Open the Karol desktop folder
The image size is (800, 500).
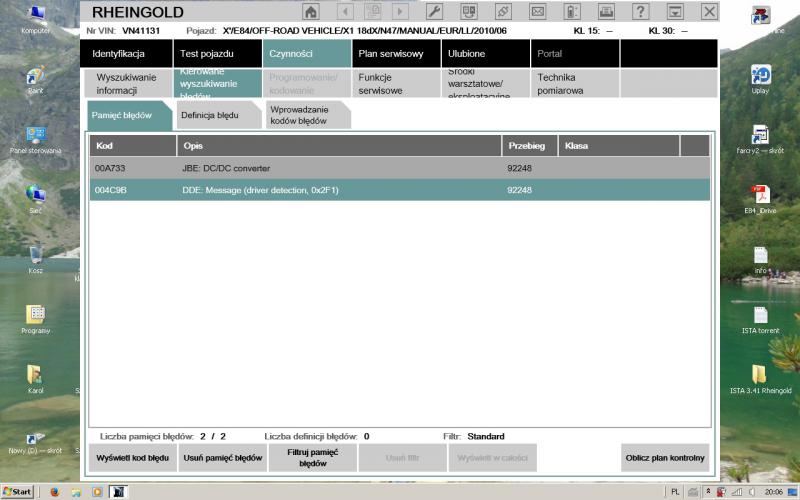coord(36,380)
